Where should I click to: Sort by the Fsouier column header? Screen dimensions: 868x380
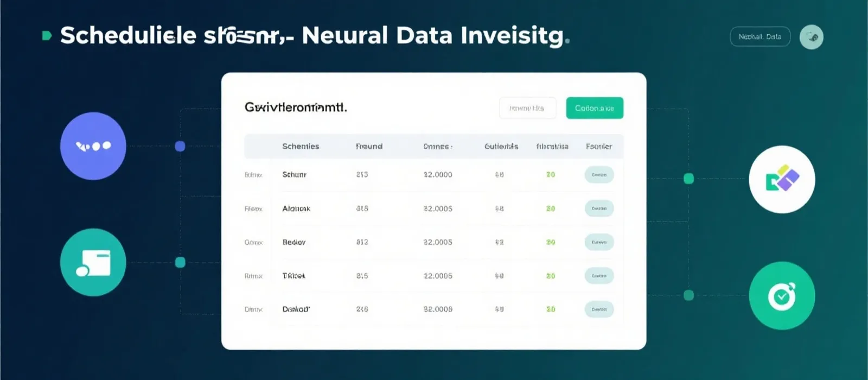click(598, 147)
